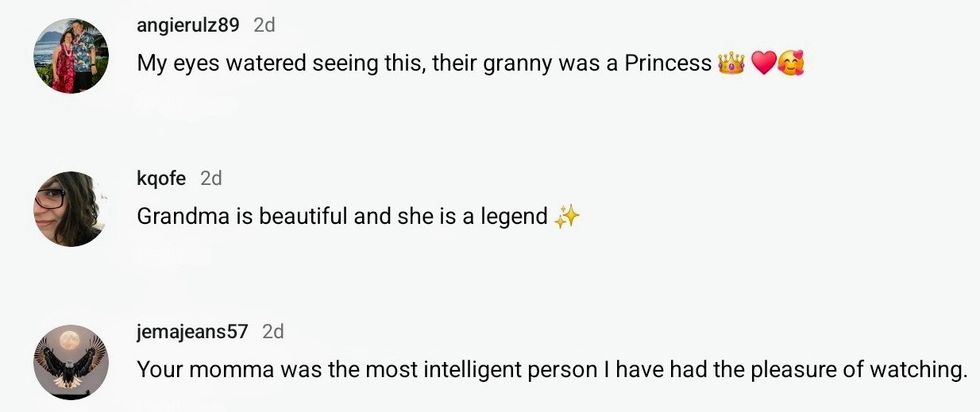This screenshot has width=980, height=412.
Task: Open kqofe's avatar with glasses
Action: coord(70,209)
